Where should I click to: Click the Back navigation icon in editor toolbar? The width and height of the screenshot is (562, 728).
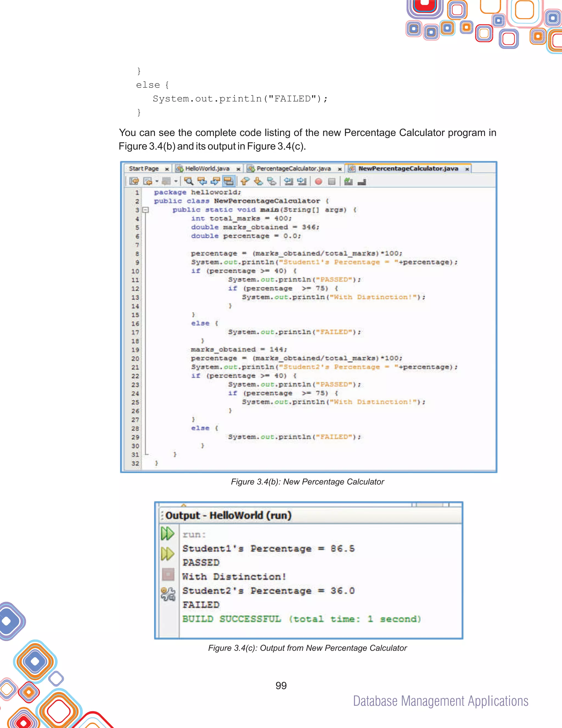pos(147,181)
